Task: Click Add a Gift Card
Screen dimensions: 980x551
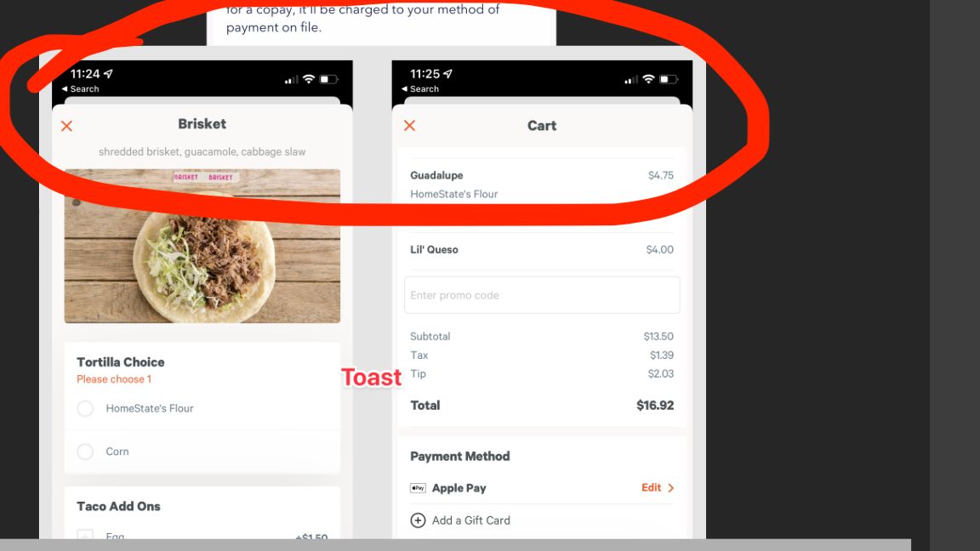Action: [470, 520]
